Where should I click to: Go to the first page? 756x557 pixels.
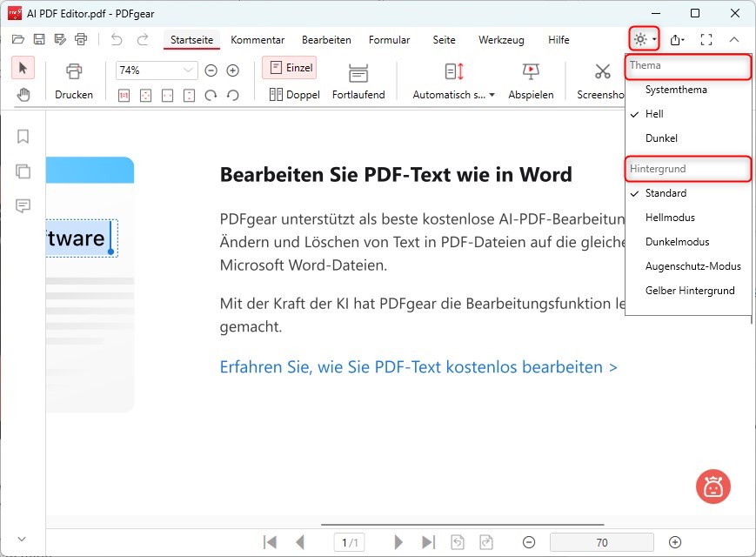[270, 542]
